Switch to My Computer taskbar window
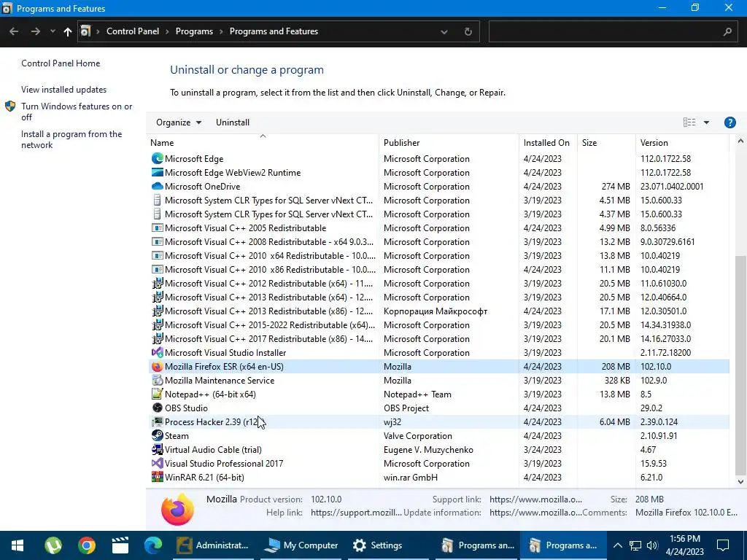This screenshot has width=747, height=560. tap(301, 545)
